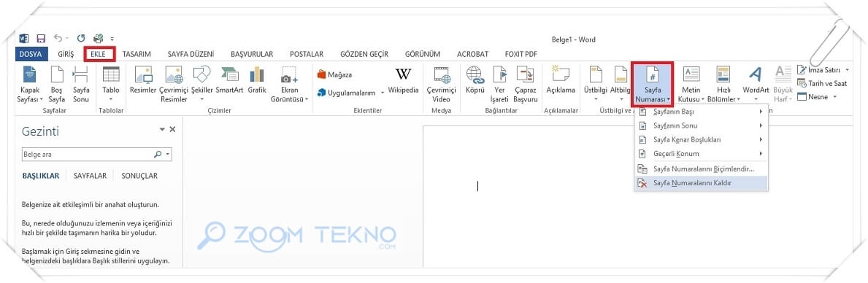Expand the İmza Satırı dropdown arrow
Image resolution: width=868 pixels, height=283 pixels.
pyautogui.click(x=847, y=70)
